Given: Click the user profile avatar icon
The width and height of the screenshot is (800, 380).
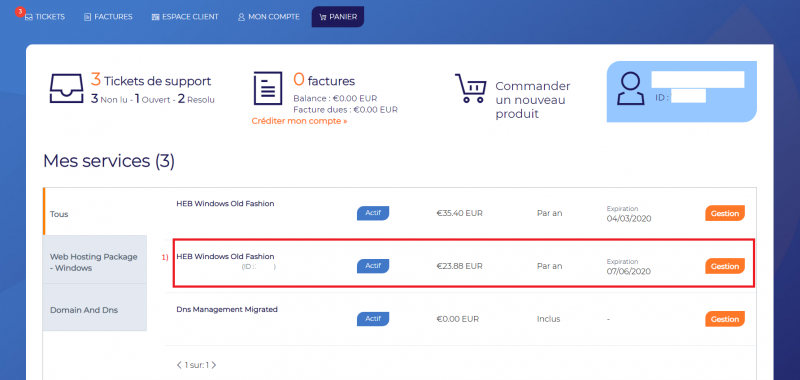Looking at the screenshot, I should [631, 89].
